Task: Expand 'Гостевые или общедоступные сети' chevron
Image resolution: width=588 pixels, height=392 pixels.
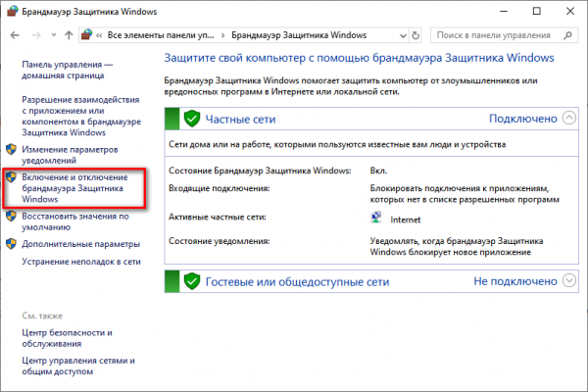Action: click(x=569, y=280)
